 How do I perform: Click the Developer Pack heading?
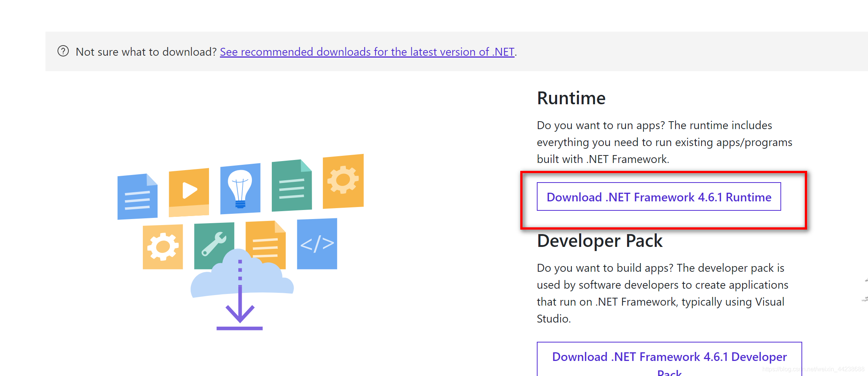[x=600, y=241]
